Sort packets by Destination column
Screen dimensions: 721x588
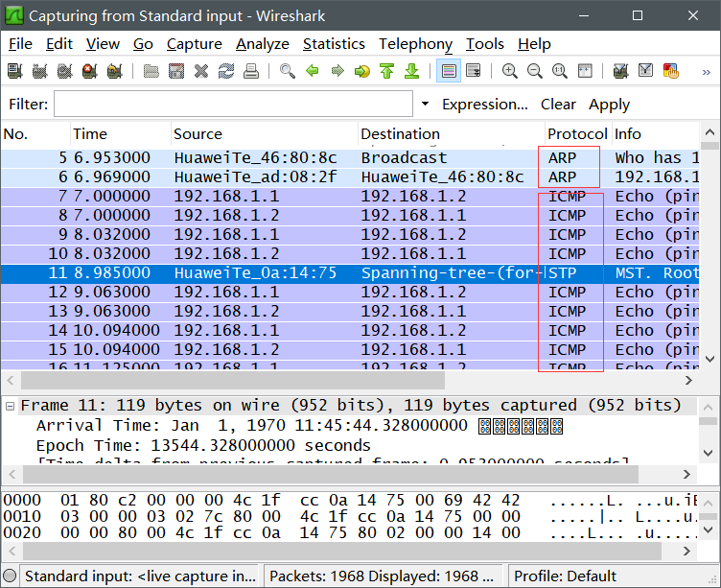(x=452, y=134)
